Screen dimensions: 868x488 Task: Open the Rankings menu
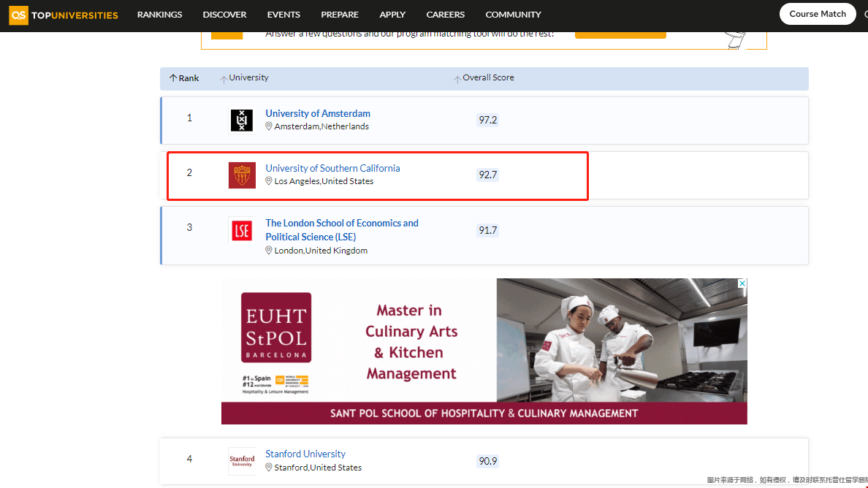160,15
